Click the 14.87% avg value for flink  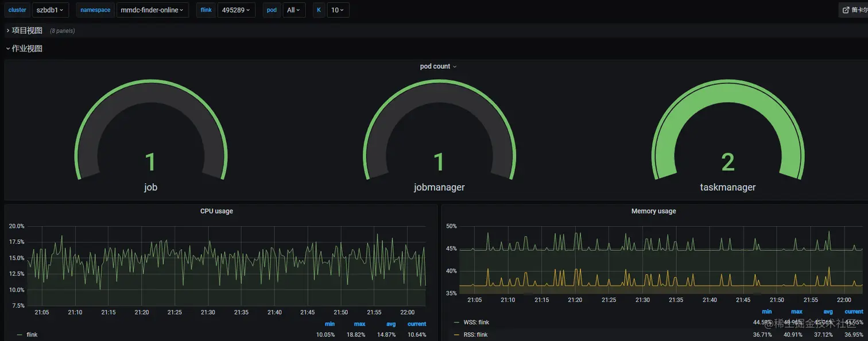[x=386, y=335]
